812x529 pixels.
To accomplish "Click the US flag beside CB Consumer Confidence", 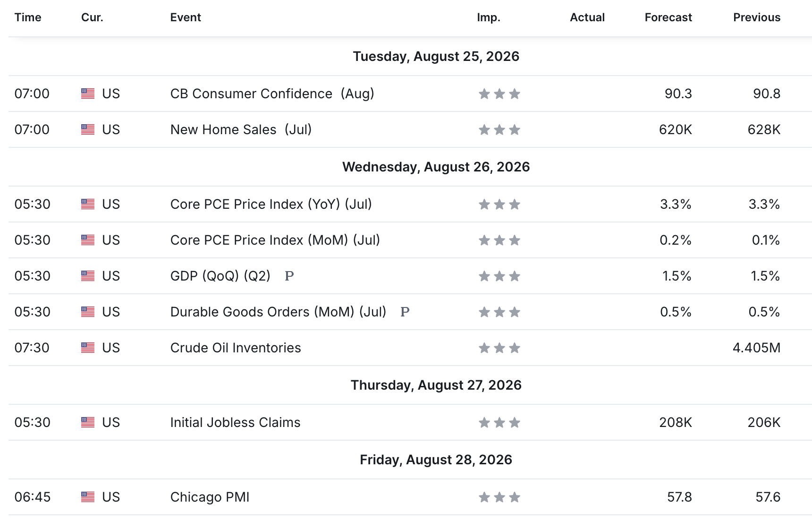I will pyautogui.click(x=88, y=94).
